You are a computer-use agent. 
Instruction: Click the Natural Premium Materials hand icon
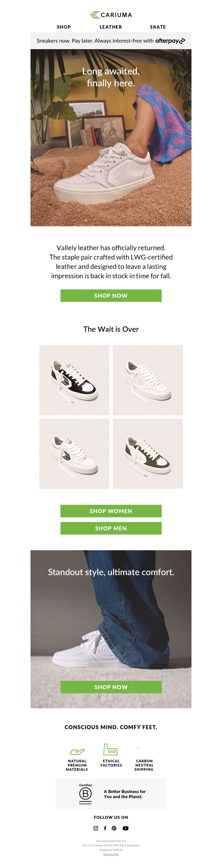pos(77,751)
